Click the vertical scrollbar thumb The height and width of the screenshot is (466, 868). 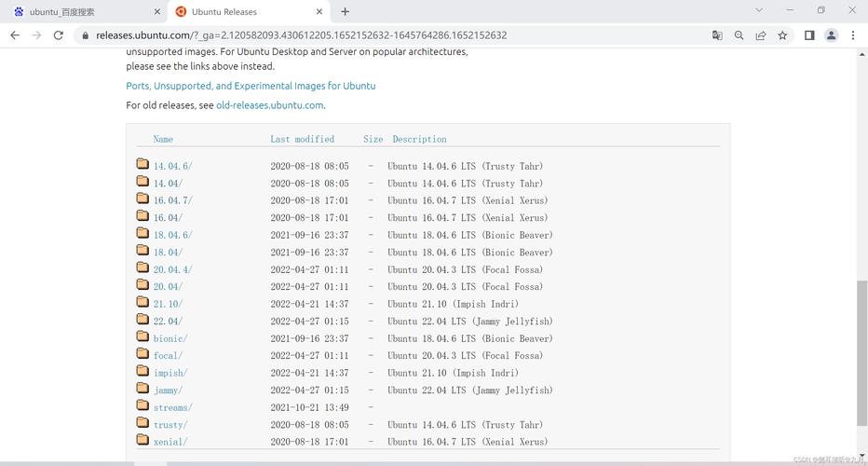[861, 353]
